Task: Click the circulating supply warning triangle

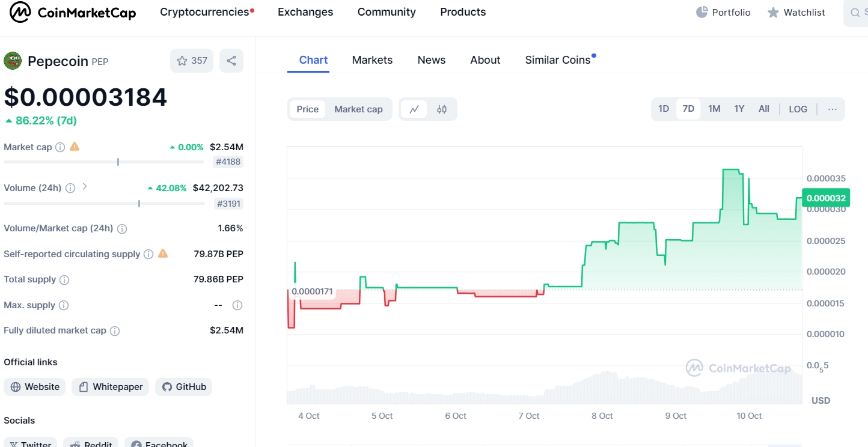Action: coord(163,254)
